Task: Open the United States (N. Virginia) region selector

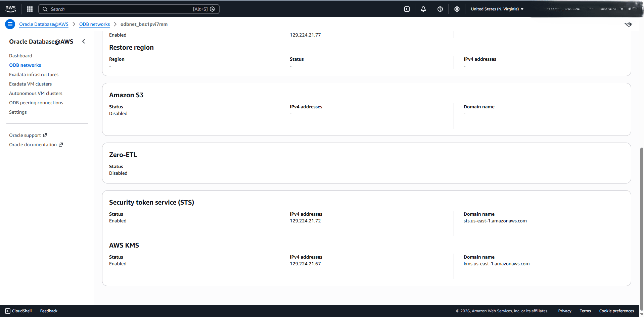Action: pos(497,9)
